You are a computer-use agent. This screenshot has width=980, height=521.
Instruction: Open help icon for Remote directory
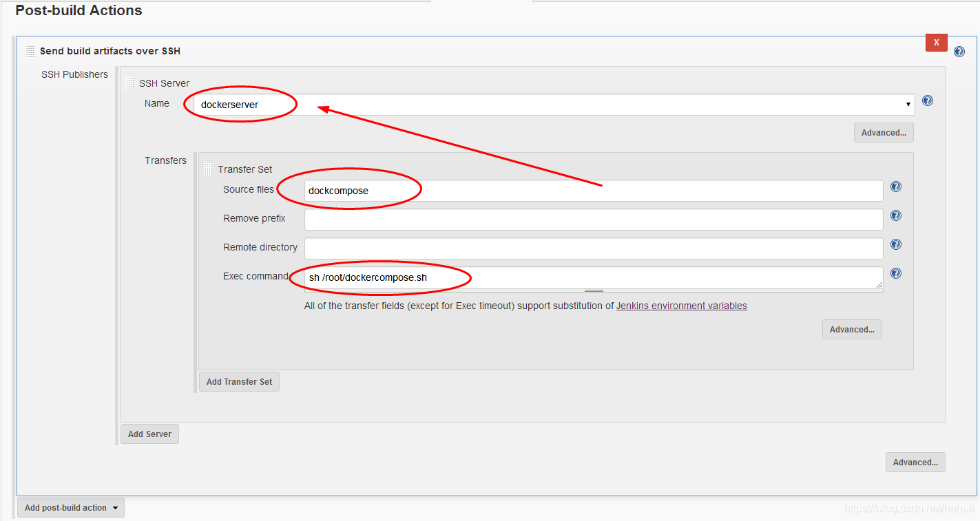pyautogui.click(x=896, y=244)
